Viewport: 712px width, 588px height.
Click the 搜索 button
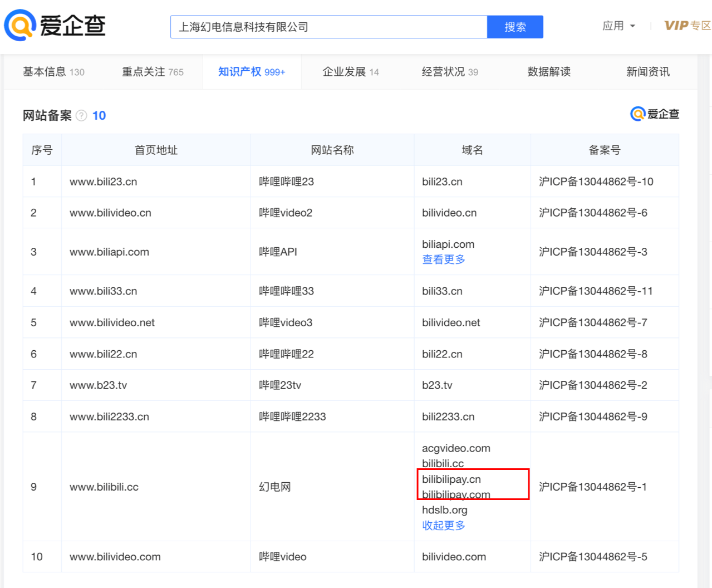click(x=515, y=27)
